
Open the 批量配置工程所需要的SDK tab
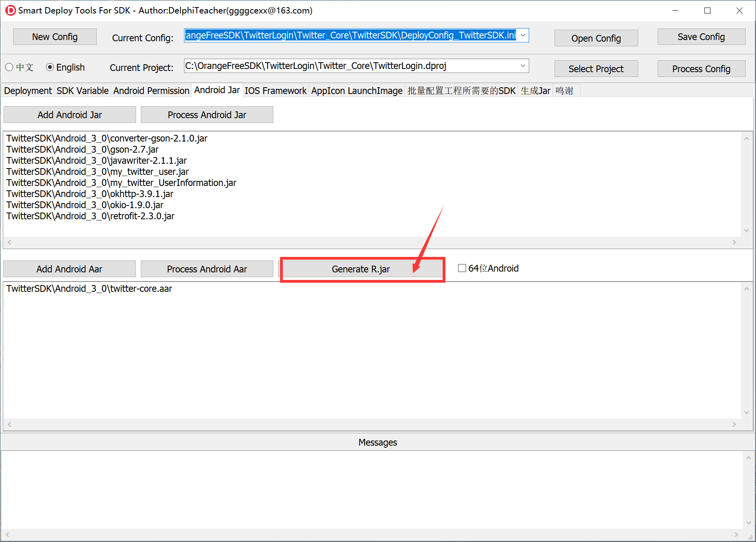pyautogui.click(x=461, y=91)
